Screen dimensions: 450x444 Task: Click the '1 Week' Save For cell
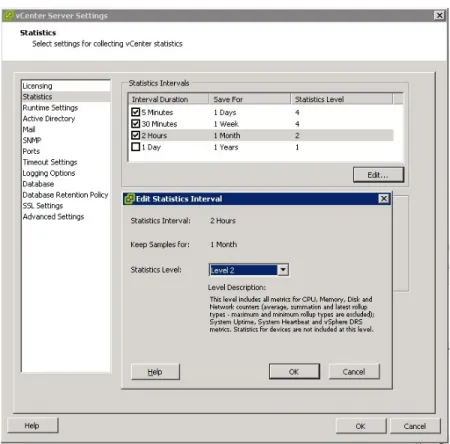pos(226,124)
